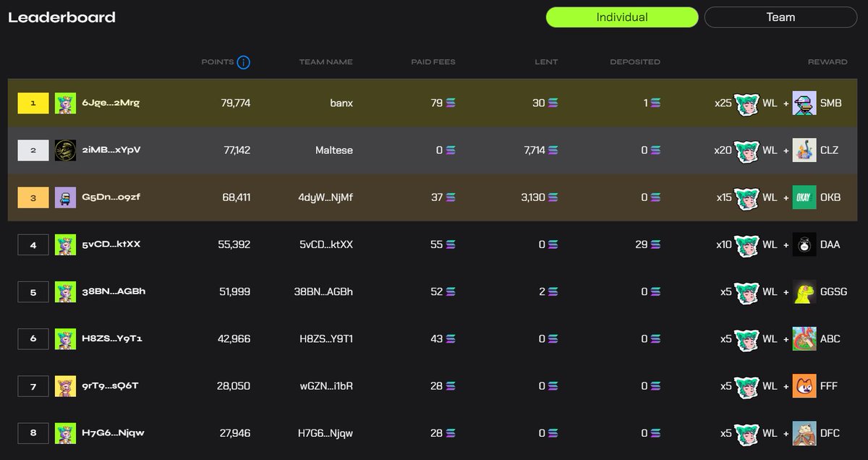Click the dark dragon avatar on rank 2

(x=64, y=150)
